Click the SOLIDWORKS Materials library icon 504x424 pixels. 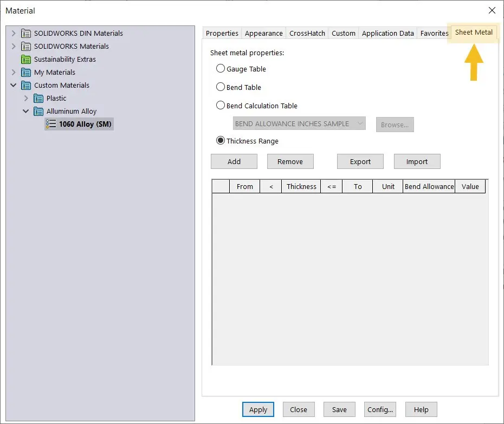point(26,46)
